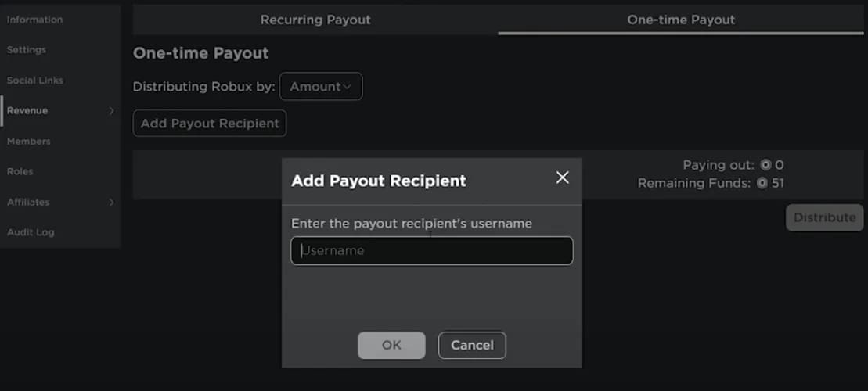Click the Robux icon beside Remaining Funds
The width and height of the screenshot is (868, 391).
coord(762,183)
